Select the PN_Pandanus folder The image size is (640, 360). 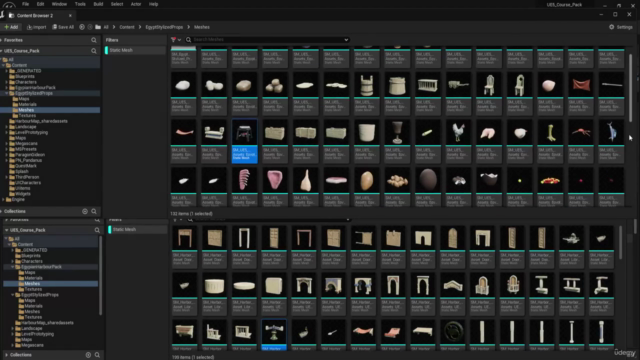(x=28, y=160)
